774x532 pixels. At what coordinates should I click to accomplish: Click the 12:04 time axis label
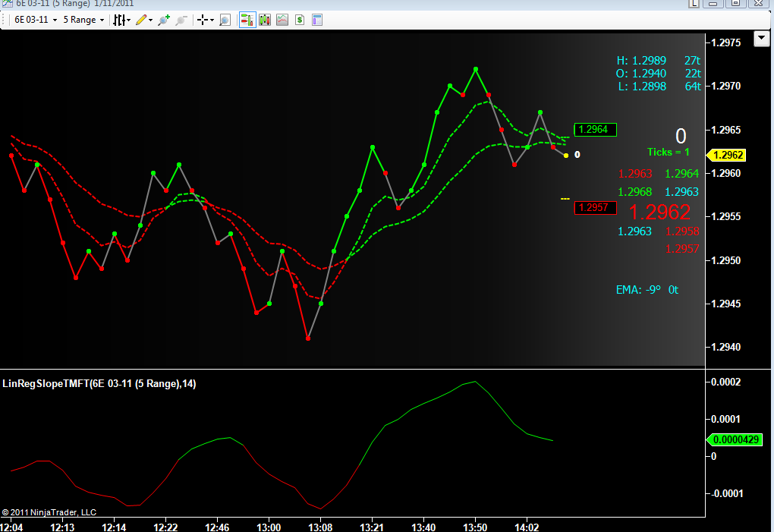[11, 527]
